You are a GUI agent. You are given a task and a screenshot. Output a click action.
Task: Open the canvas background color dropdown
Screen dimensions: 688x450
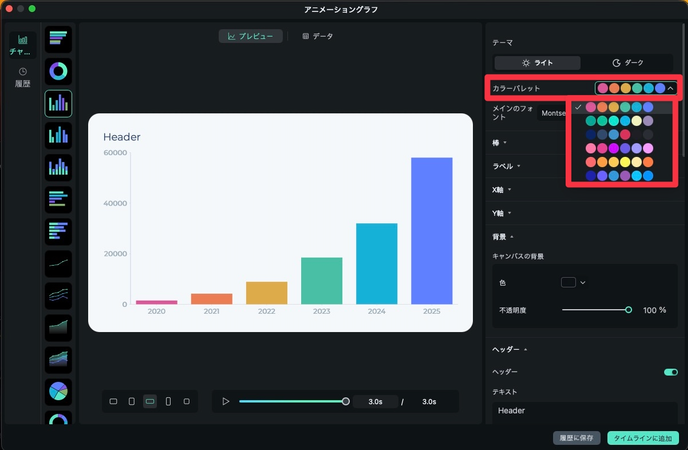point(574,283)
